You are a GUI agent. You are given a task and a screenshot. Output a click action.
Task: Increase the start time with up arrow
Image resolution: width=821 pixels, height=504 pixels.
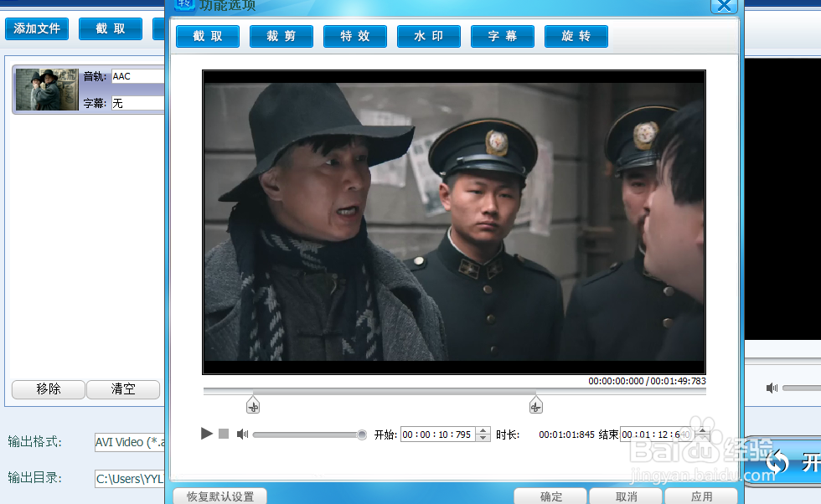pos(484,430)
